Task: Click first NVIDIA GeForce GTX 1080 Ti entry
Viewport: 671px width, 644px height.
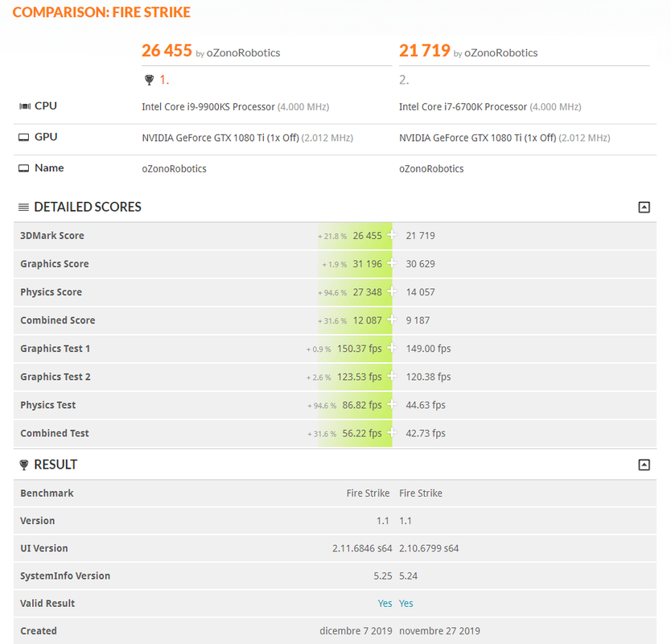Action: (x=220, y=138)
